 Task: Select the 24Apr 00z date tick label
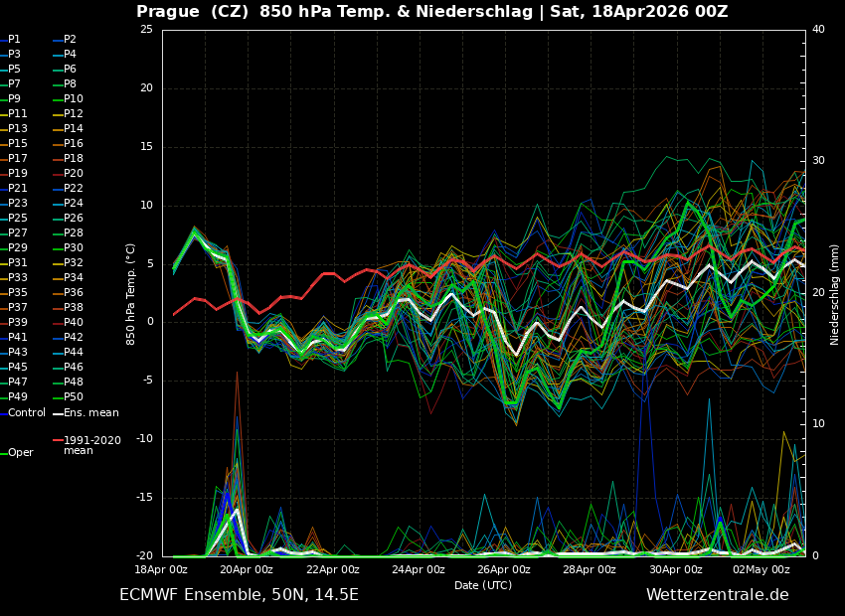point(418,570)
